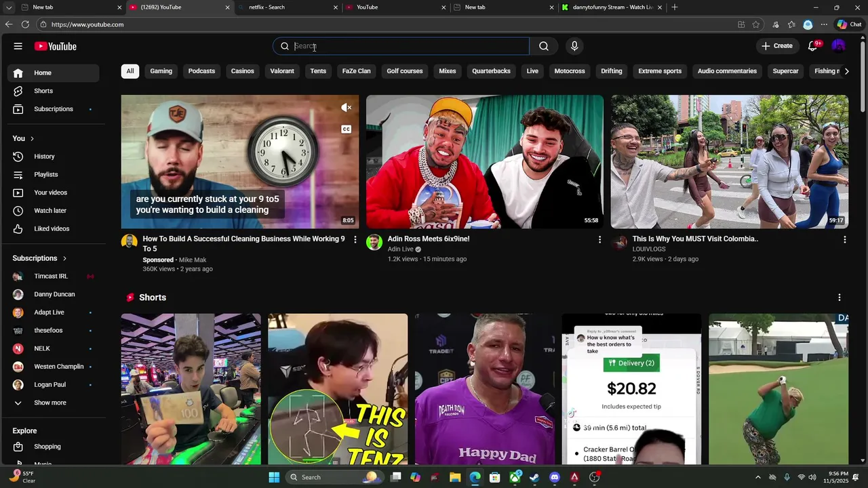Open options for Adin Ross Meets 6ix9ine
Screen dimensions: 868x488
coord(599,240)
